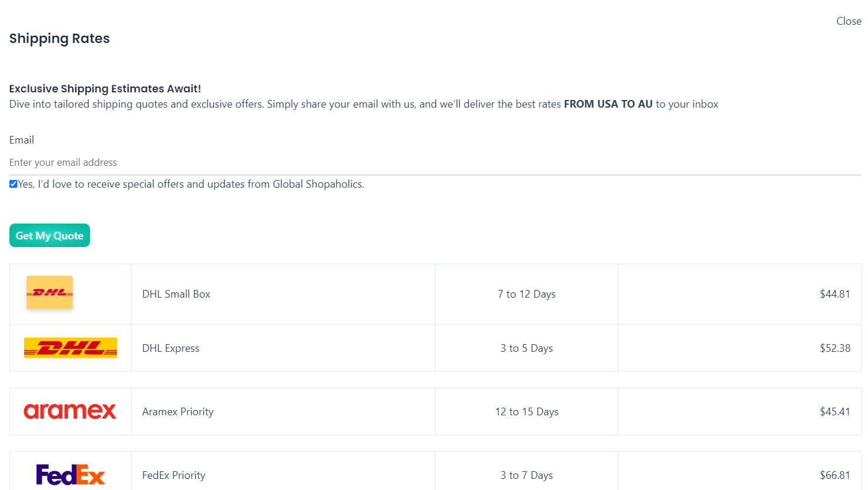
Task: Focus the email address input field
Action: [x=435, y=162]
